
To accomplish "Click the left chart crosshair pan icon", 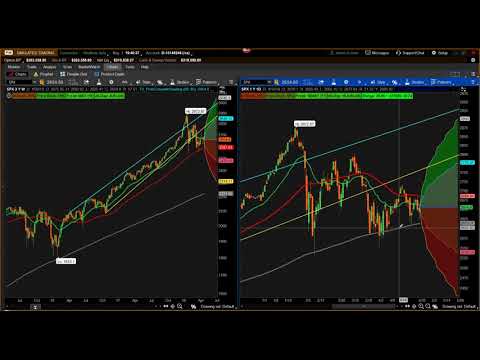I will tap(173, 306).
